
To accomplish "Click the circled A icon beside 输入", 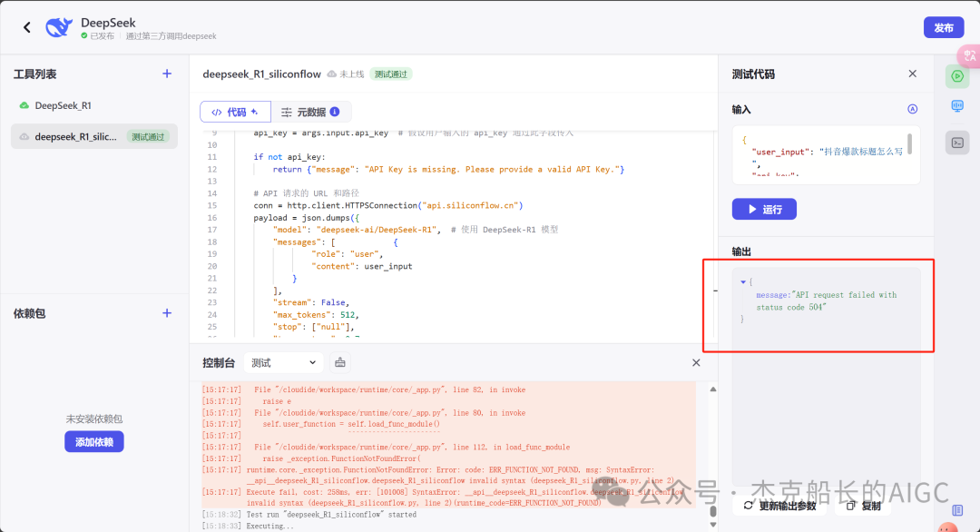I will click(913, 109).
